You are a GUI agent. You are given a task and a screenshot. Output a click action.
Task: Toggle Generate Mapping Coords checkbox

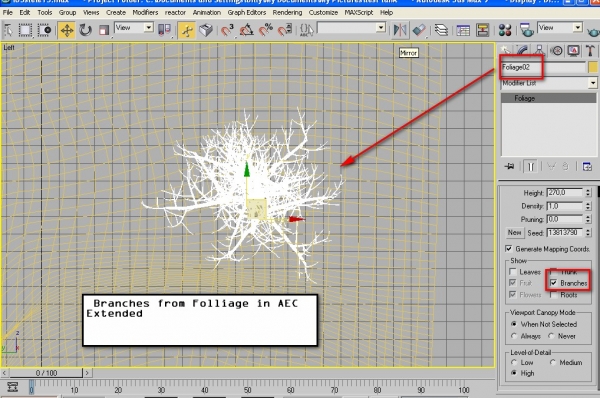pyautogui.click(x=509, y=249)
